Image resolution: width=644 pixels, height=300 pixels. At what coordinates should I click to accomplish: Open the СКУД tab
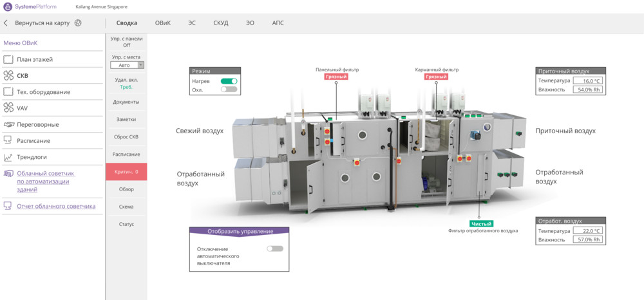(x=221, y=23)
